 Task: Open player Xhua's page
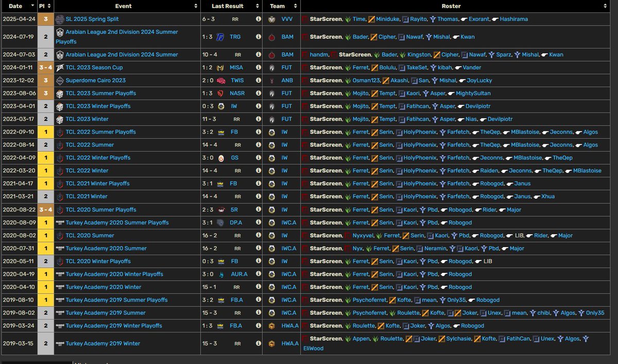[547, 197]
